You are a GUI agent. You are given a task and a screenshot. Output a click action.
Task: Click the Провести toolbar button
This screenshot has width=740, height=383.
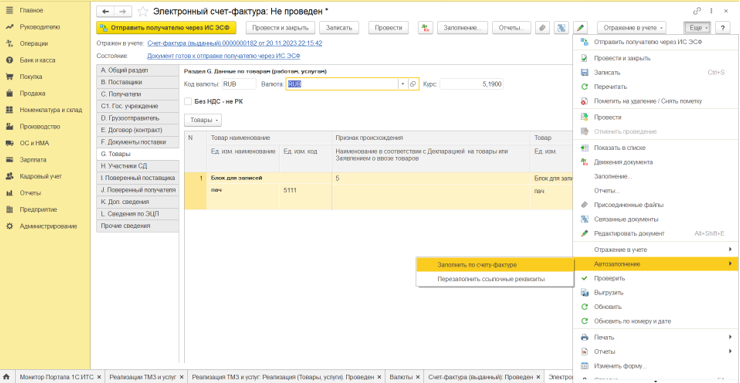click(x=388, y=28)
